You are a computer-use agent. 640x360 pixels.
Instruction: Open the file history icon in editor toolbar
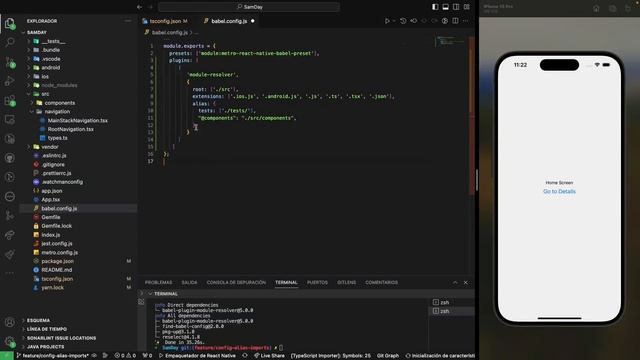[x=403, y=21]
